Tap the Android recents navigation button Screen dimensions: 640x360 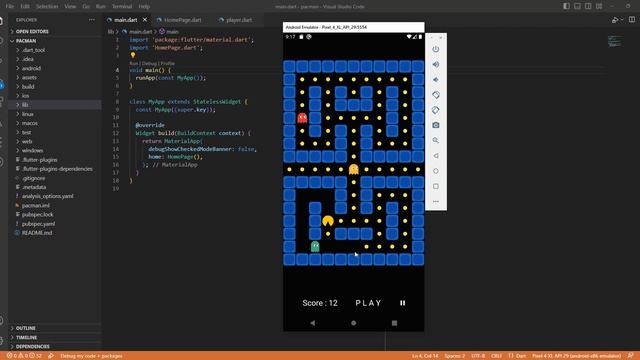coord(394,323)
